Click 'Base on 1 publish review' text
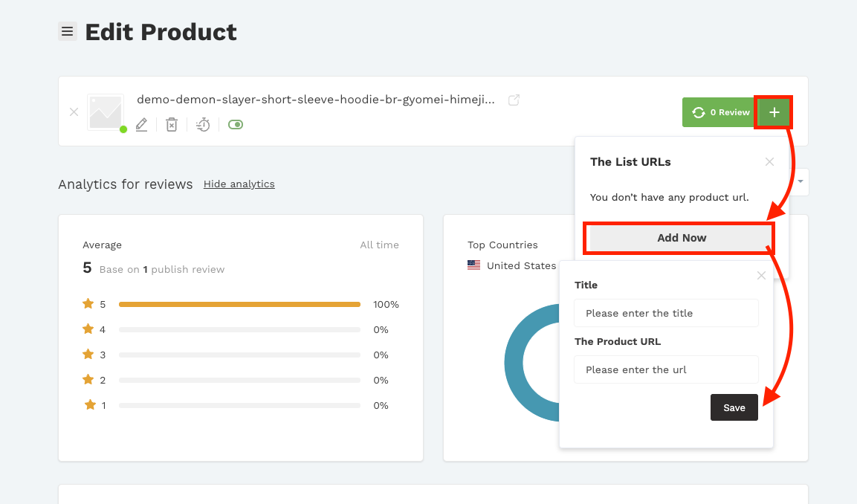The image size is (857, 504). [162, 270]
